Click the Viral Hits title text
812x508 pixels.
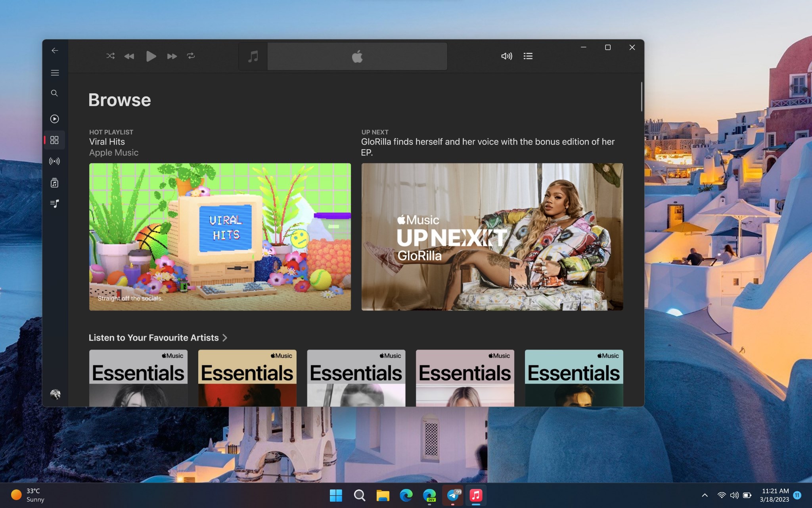[107, 142]
